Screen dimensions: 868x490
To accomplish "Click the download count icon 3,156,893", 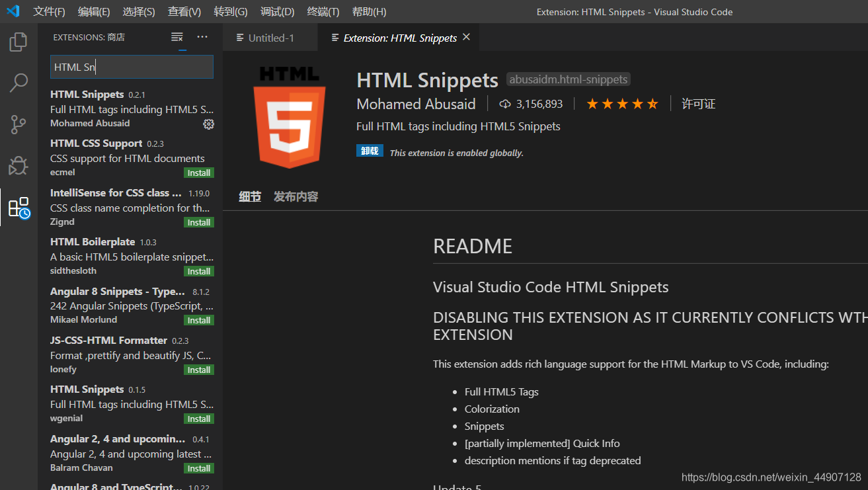I will pyautogui.click(x=505, y=104).
